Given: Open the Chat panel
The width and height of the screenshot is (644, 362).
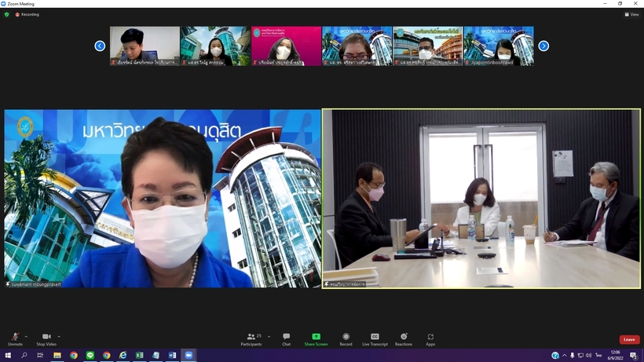Looking at the screenshot, I should click(x=287, y=339).
